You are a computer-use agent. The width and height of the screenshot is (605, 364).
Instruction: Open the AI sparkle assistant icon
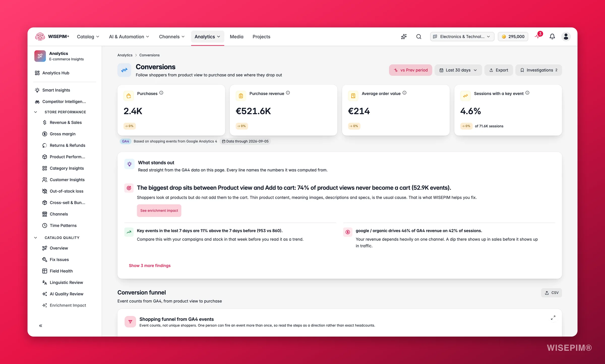[404, 37]
